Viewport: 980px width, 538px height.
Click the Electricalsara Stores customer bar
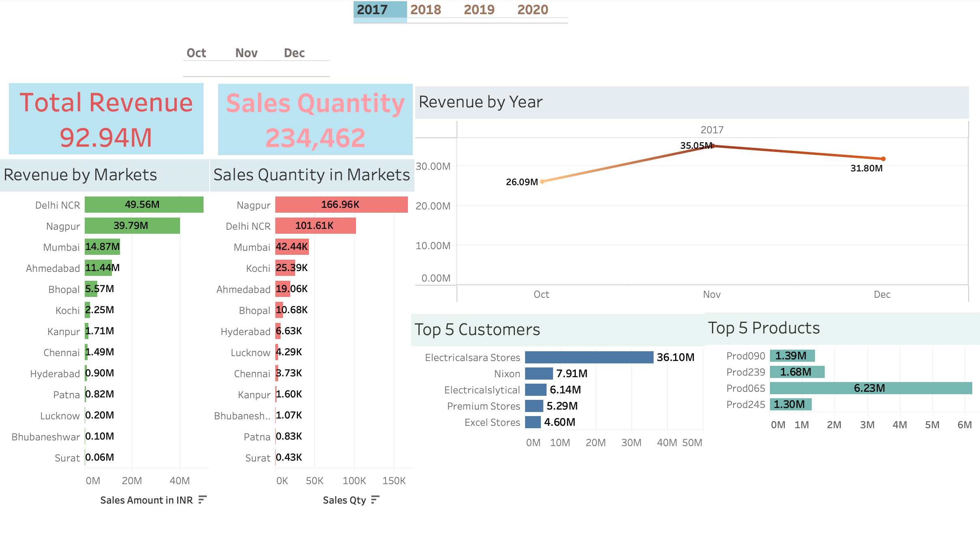[x=589, y=357]
